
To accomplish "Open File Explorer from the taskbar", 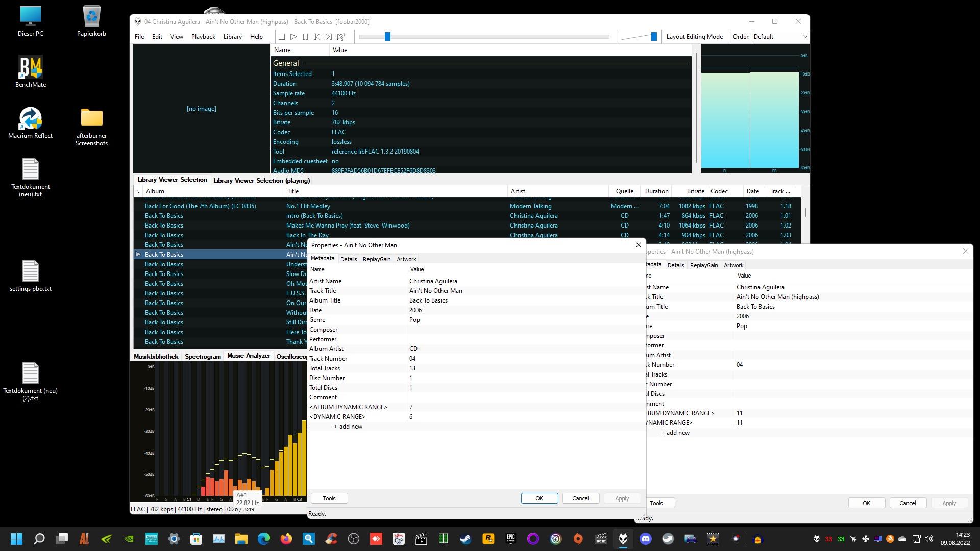I will coord(241,539).
